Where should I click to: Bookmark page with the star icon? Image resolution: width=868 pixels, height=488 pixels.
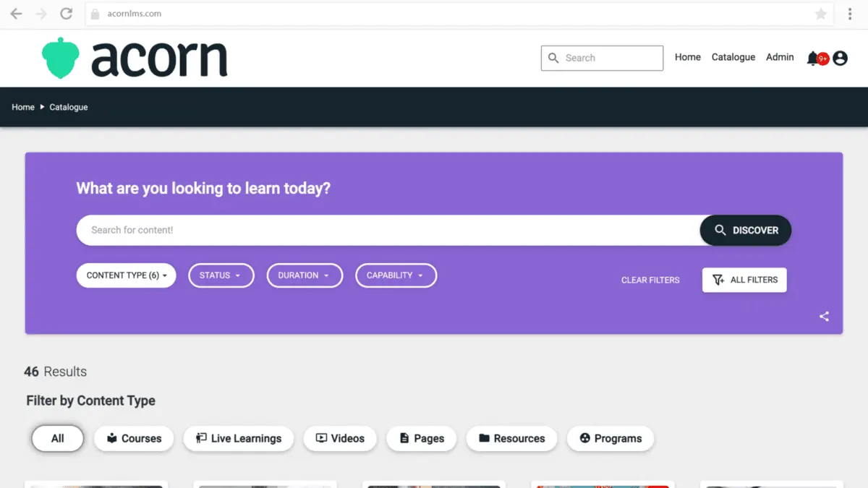pyautogui.click(x=821, y=14)
